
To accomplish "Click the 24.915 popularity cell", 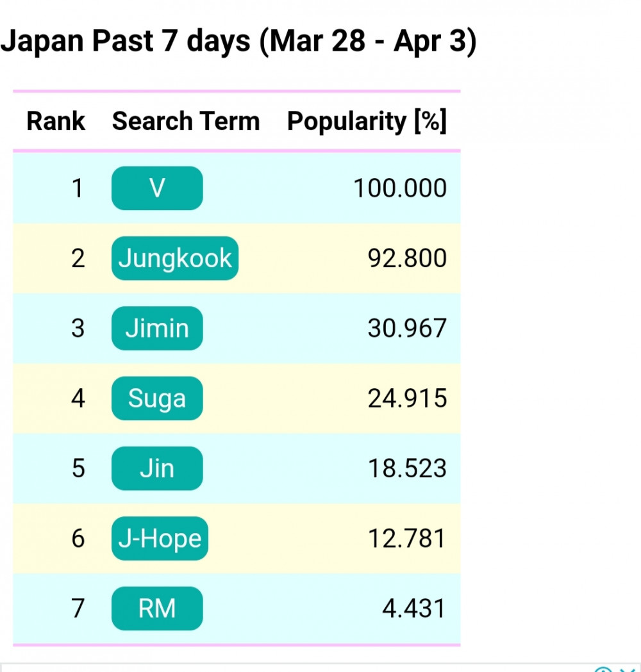I will tap(407, 398).
